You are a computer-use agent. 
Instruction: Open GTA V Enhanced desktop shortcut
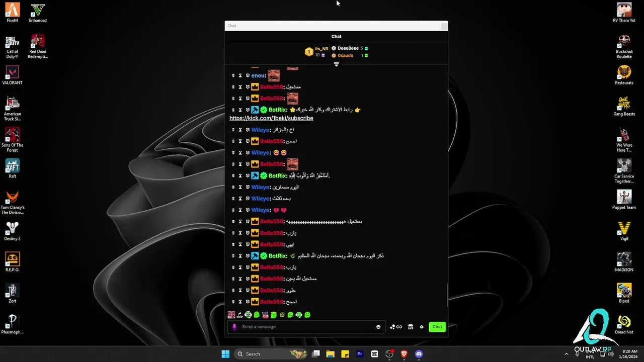(38, 13)
